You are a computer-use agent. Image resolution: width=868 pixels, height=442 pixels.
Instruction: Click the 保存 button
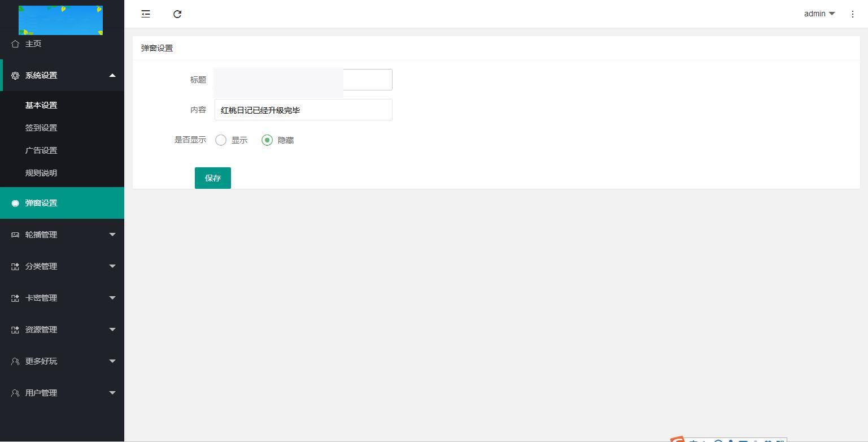tap(212, 177)
